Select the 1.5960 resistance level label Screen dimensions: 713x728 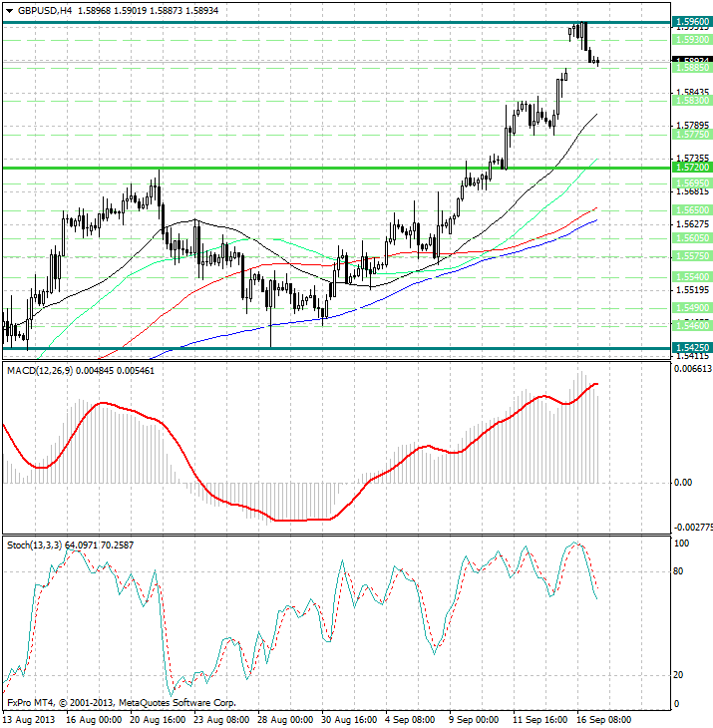[691, 21]
